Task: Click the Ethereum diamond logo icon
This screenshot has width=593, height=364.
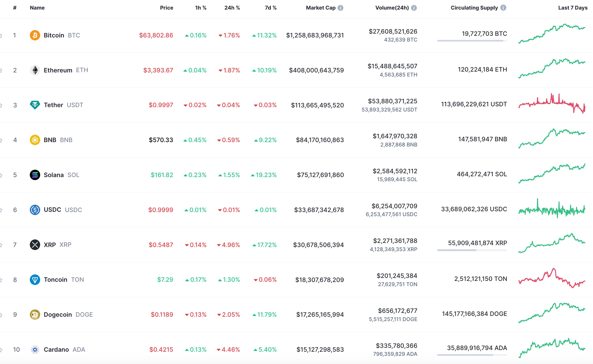Action: [35, 70]
